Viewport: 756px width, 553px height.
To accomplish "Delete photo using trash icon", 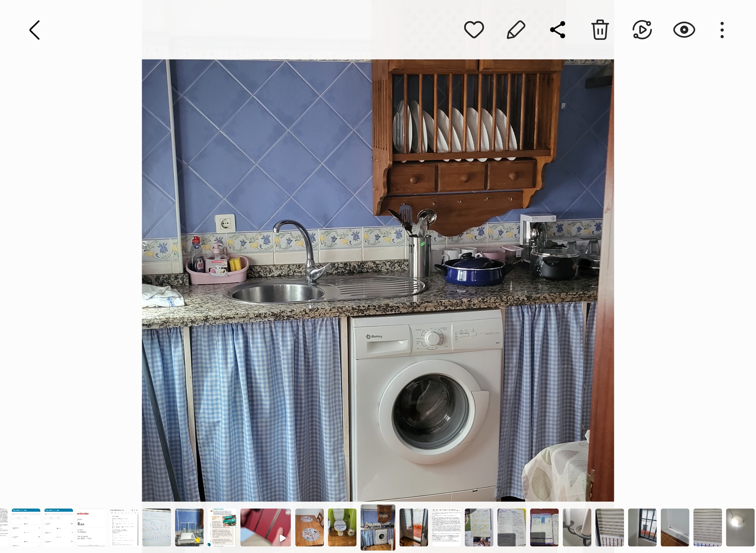I will [600, 30].
